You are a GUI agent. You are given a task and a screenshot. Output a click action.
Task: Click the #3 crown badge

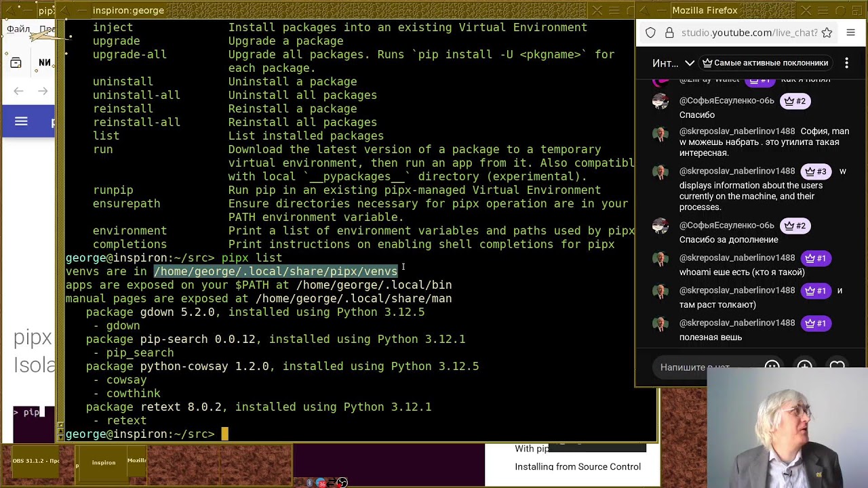[x=815, y=171]
